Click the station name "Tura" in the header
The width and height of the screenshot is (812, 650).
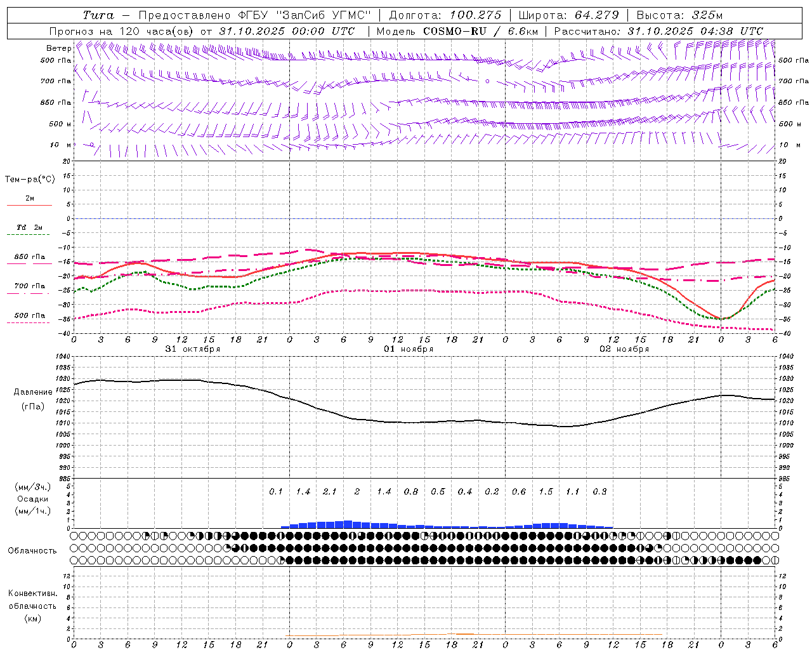(98, 15)
